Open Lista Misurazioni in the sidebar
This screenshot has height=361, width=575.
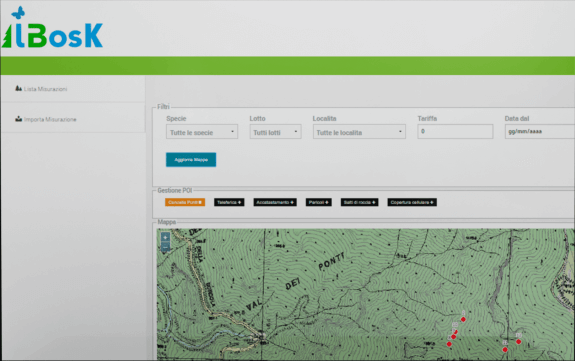click(x=45, y=89)
